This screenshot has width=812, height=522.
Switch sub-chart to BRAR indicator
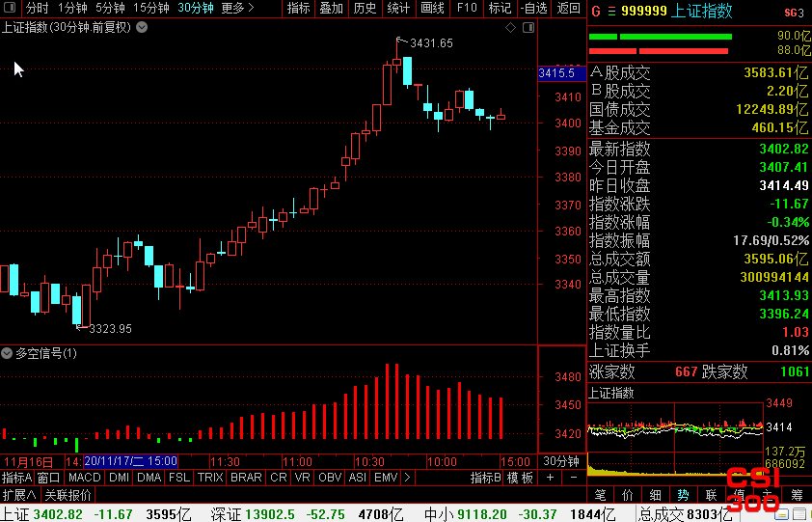[x=246, y=478]
